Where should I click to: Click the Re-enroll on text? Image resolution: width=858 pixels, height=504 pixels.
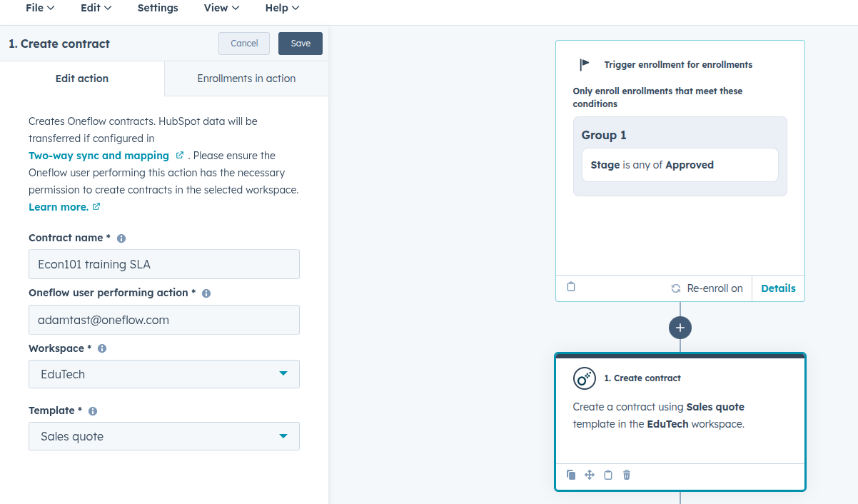[715, 288]
